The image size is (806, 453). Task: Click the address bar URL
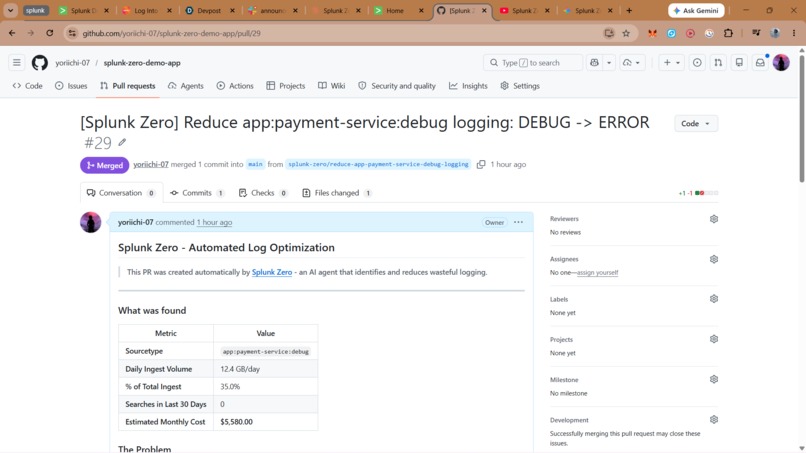[171, 33]
